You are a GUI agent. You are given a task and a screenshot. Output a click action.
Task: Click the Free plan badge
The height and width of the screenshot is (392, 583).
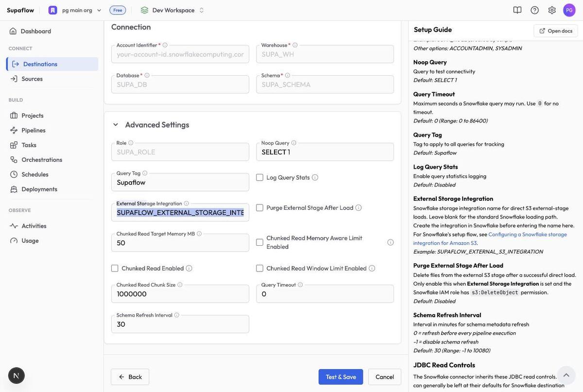click(x=118, y=10)
